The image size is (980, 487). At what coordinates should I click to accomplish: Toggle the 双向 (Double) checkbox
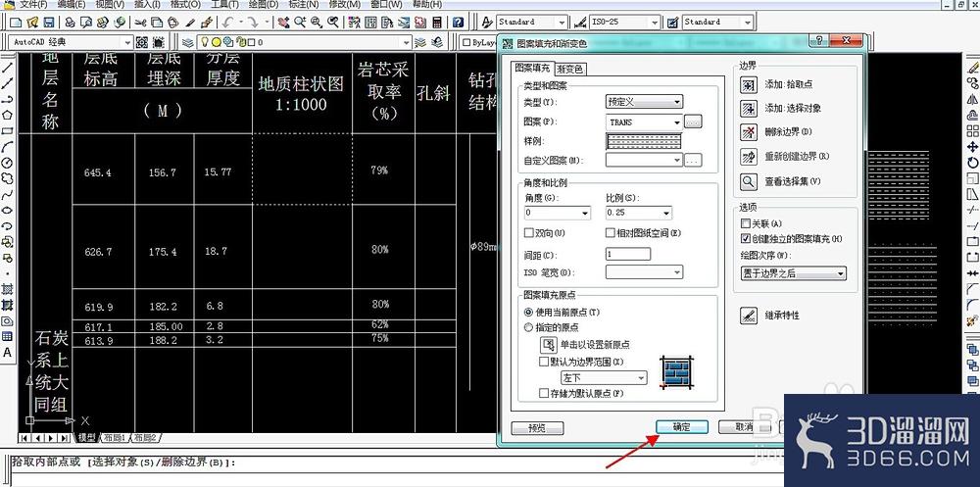[x=529, y=233]
